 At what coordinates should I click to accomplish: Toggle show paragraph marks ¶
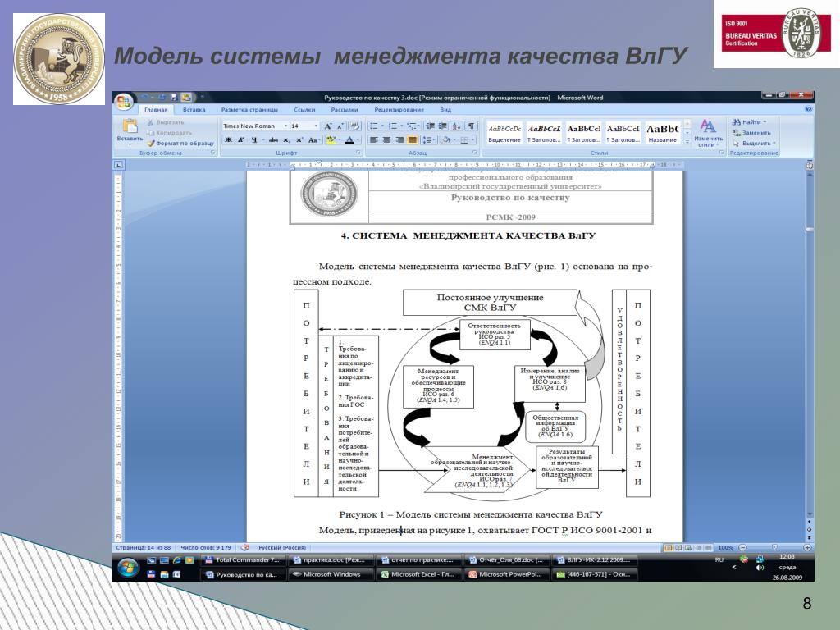(470, 126)
